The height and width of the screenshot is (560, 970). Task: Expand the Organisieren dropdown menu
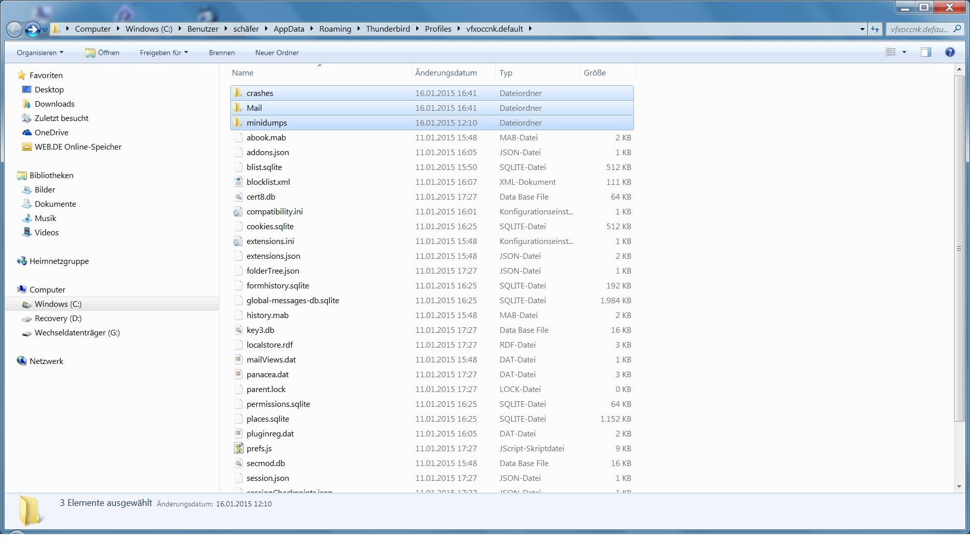click(40, 53)
